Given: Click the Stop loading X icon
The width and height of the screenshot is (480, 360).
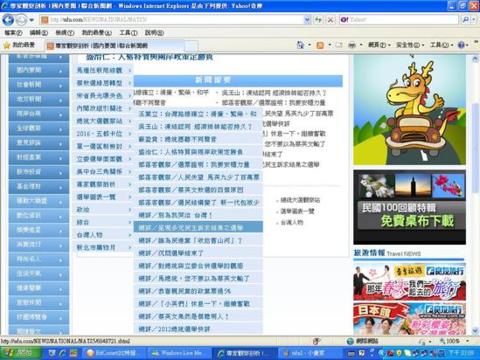Looking at the screenshot, I should (x=330, y=20).
